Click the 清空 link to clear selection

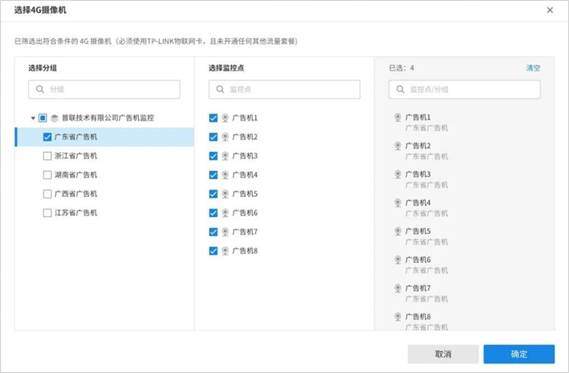pos(533,68)
